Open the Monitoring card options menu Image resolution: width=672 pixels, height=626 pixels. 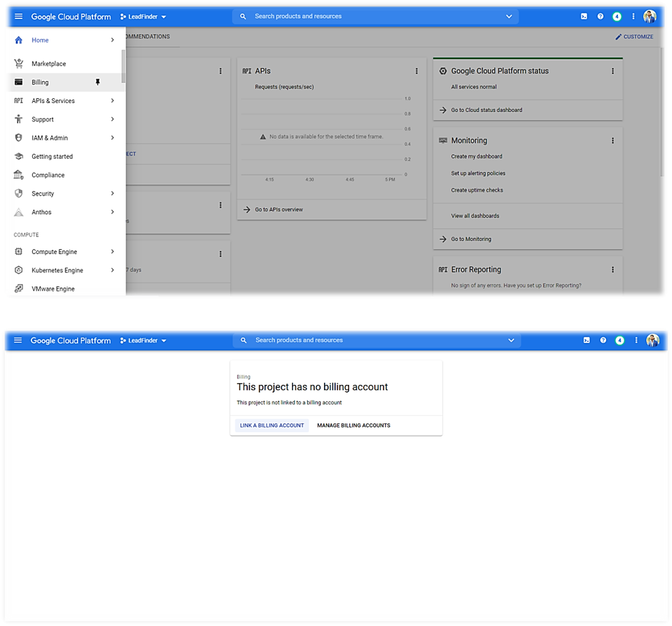point(613,141)
